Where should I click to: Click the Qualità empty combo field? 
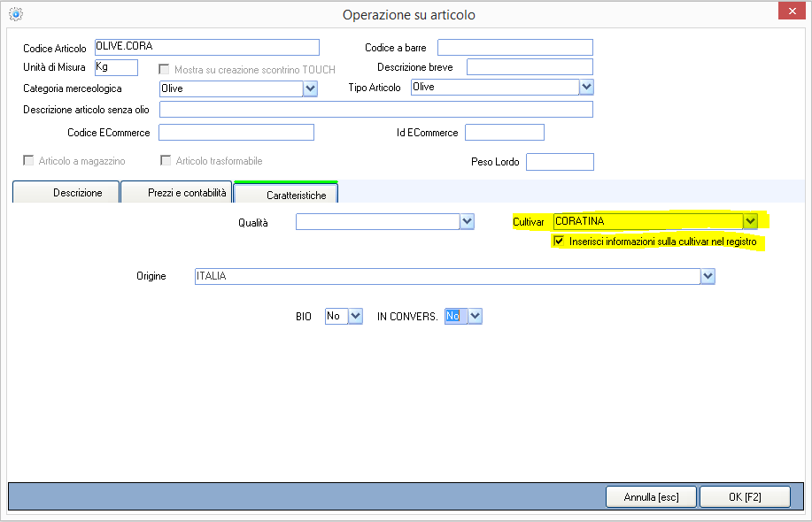click(x=377, y=222)
